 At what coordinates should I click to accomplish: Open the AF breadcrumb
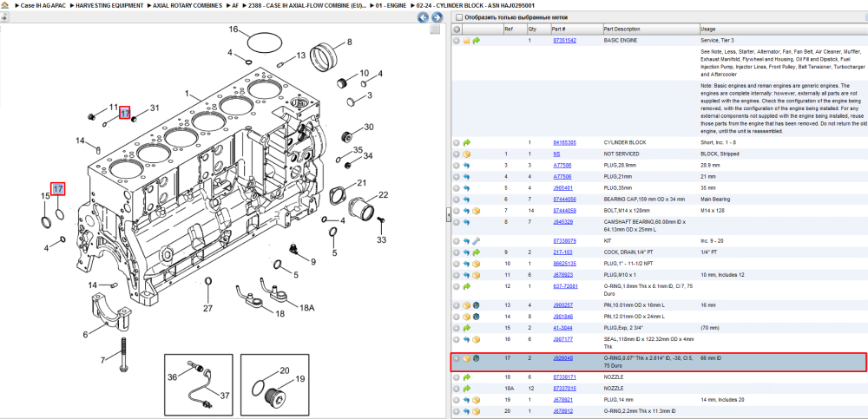(x=236, y=5)
